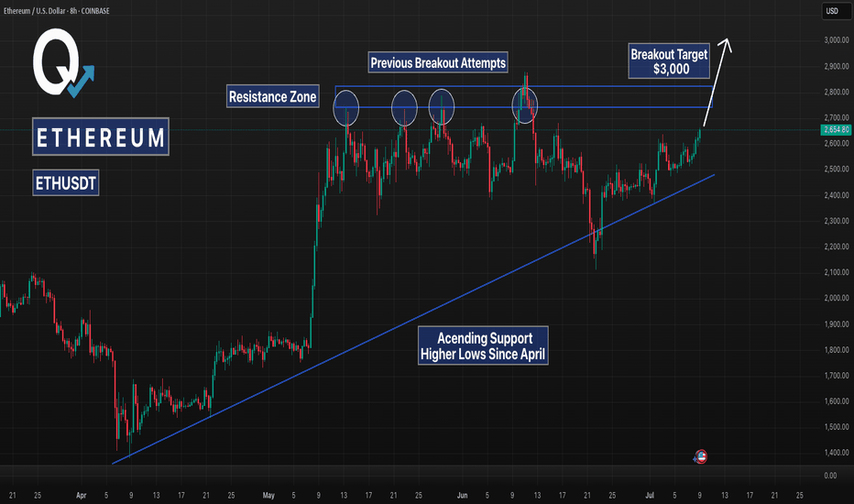The image size is (854, 504).
Task: Click the 1,500.00 price axis label
Action: point(836,427)
